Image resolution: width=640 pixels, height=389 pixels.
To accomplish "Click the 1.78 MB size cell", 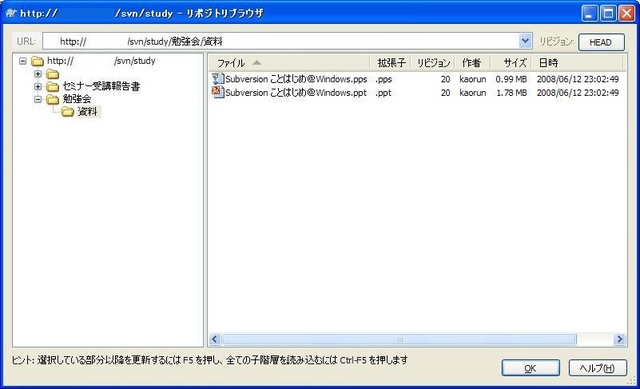I will [x=511, y=93].
